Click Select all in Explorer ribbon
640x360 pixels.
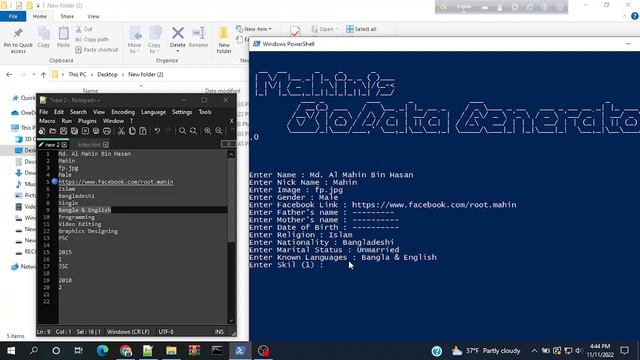(x=361, y=29)
